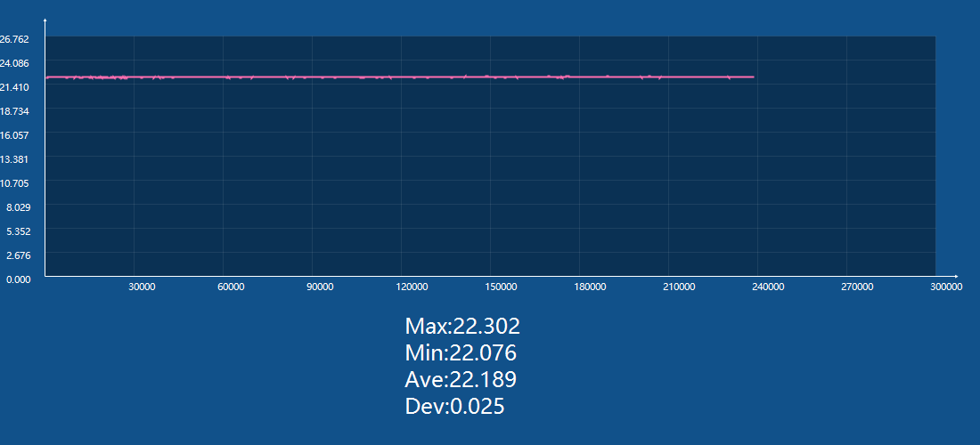Click x-axis label 30000
980x445 pixels.
(x=142, y=287)
